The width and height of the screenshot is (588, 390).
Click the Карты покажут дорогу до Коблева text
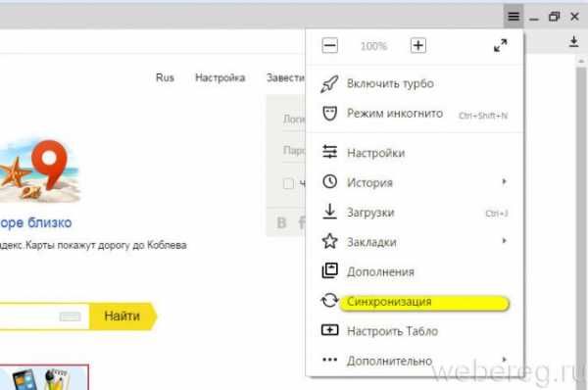106,245
